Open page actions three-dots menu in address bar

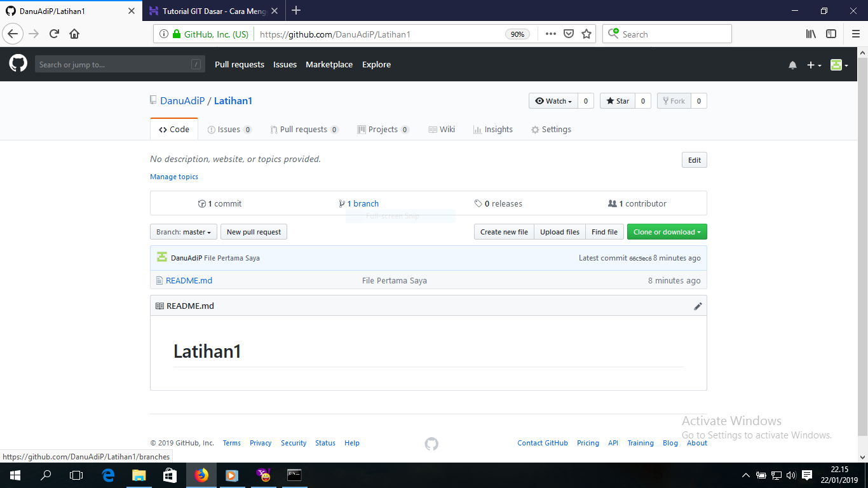pyautogui.click(x=551, y=34)
